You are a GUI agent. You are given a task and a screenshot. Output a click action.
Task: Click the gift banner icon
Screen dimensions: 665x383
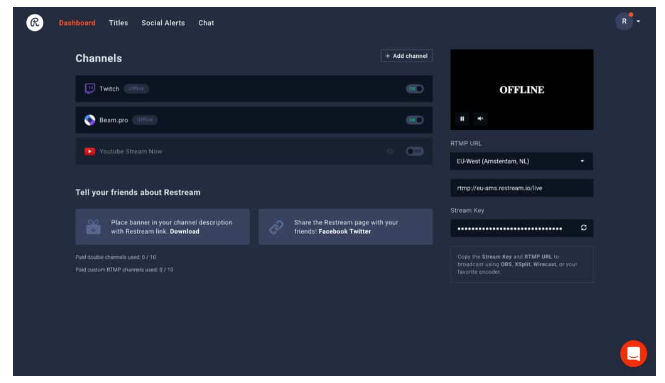point(93,227)
